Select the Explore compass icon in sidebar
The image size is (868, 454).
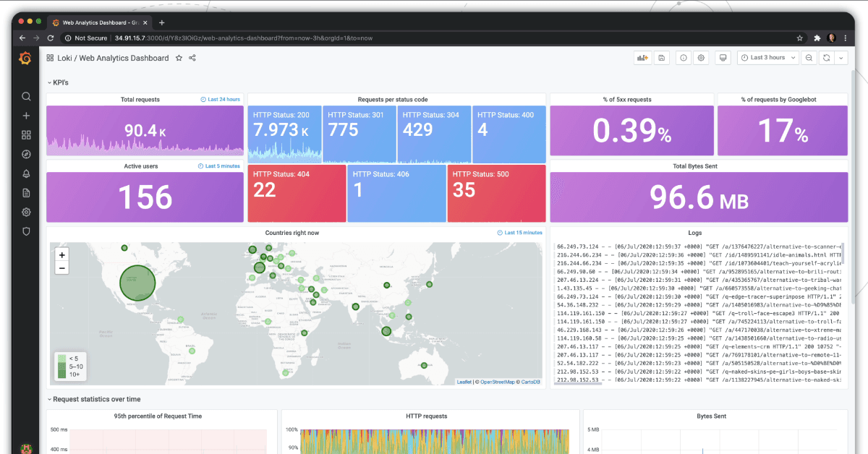tap(26, 154)
